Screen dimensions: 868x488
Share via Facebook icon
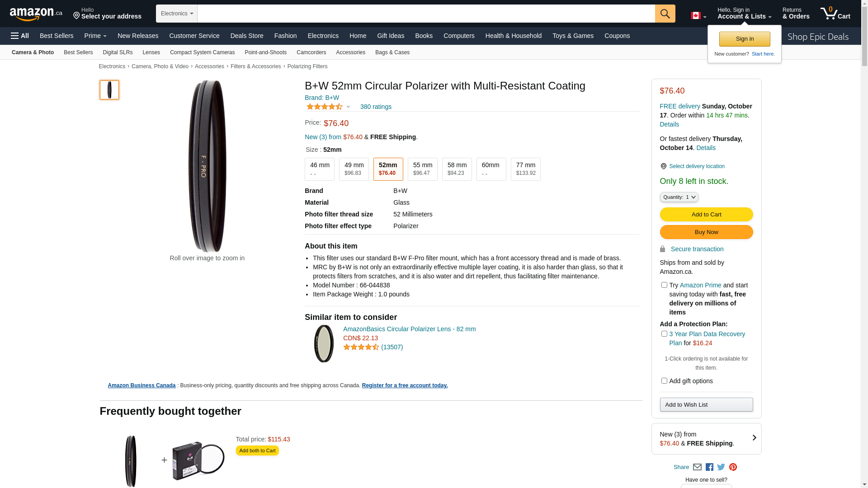709,467
